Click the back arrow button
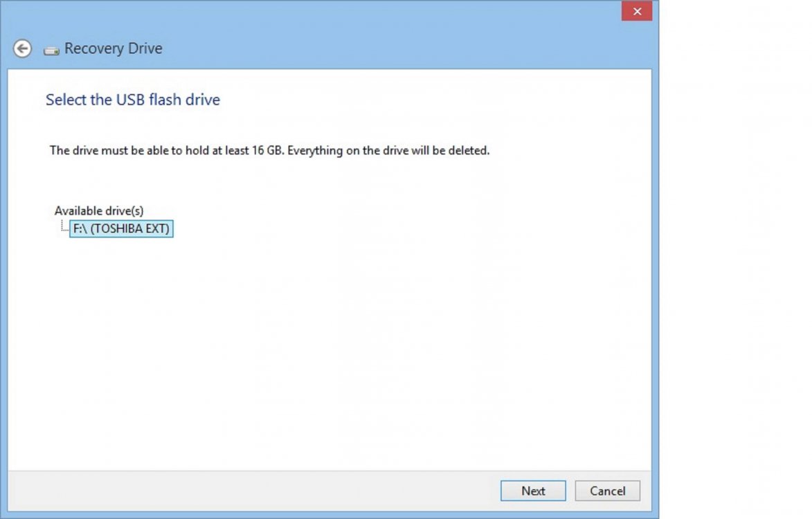This screenshot has height=519, width=812. (22, 49)
